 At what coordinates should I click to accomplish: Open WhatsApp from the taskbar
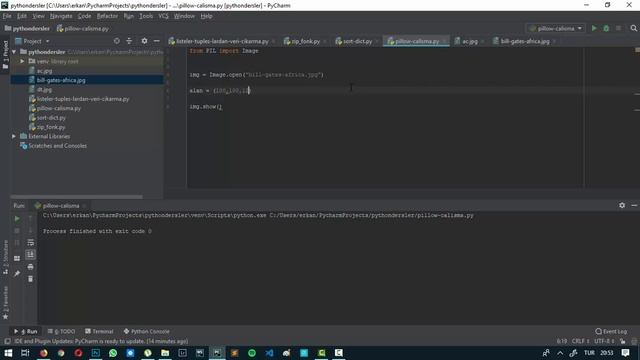(x=113, y=353)
